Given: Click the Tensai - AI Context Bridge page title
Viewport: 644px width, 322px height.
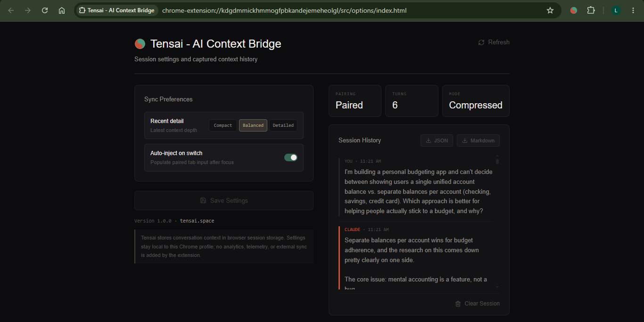Looking at the screenshot, I should [x=216, y=44].
